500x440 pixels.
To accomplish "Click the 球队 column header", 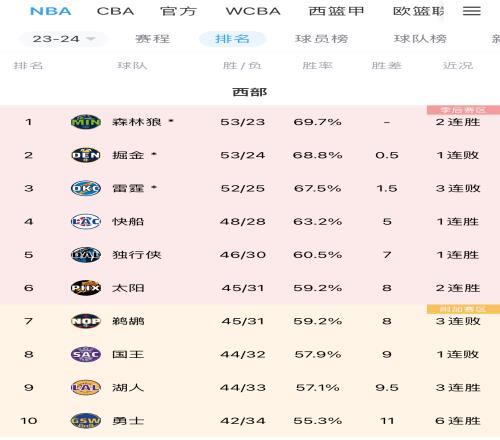I will [132, 66].
